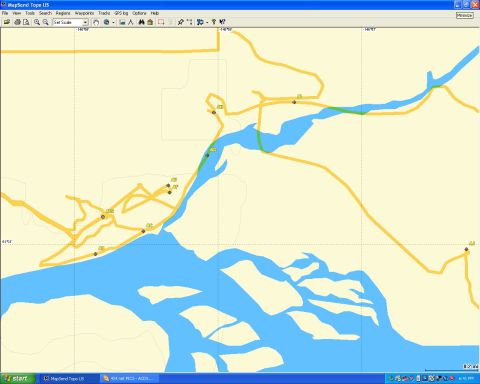Click the globe icon in toolbar
The height and width of the screenshot is (384, 480).
pos(107,22)
